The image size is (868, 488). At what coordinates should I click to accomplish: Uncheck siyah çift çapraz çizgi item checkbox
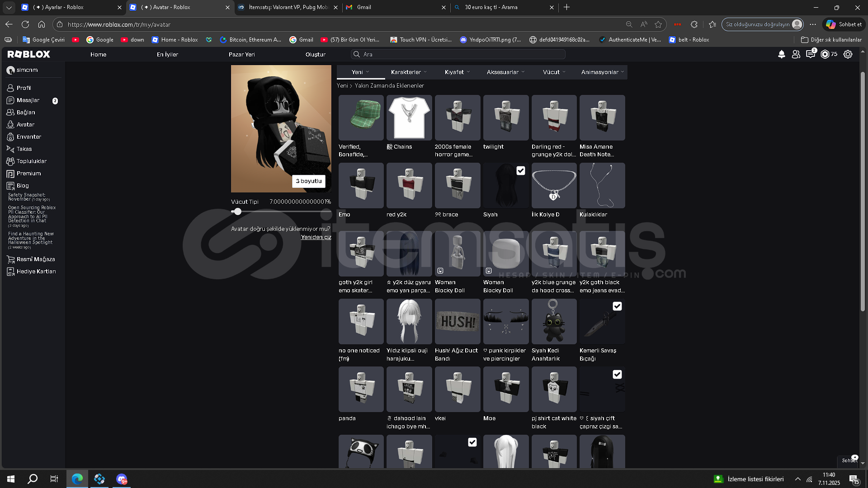(617, 375)
